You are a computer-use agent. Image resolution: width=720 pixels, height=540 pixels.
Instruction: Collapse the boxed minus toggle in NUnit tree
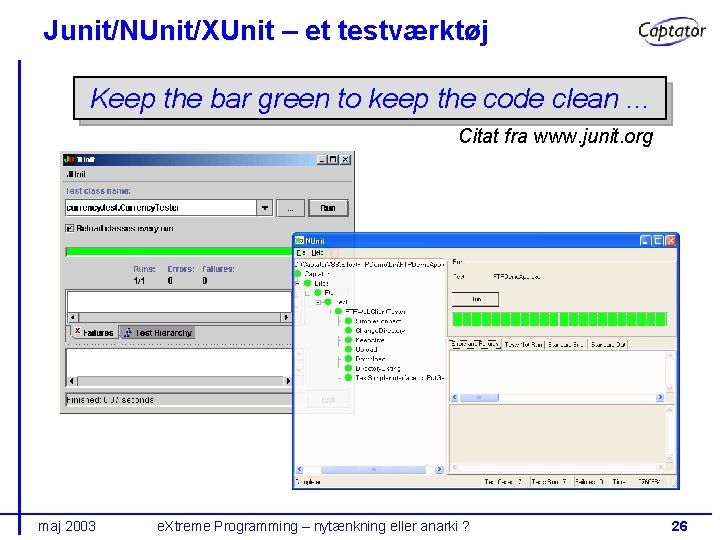pyautogui.click(x=318, y=302)
